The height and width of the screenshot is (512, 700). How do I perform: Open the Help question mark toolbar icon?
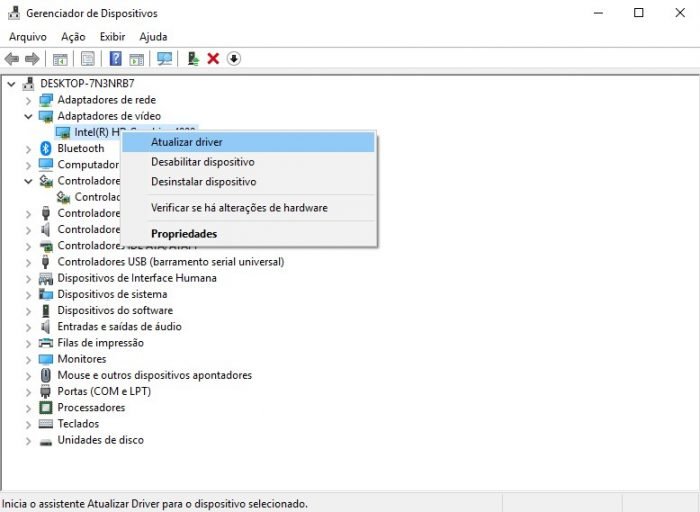click(x=115, y=58)
